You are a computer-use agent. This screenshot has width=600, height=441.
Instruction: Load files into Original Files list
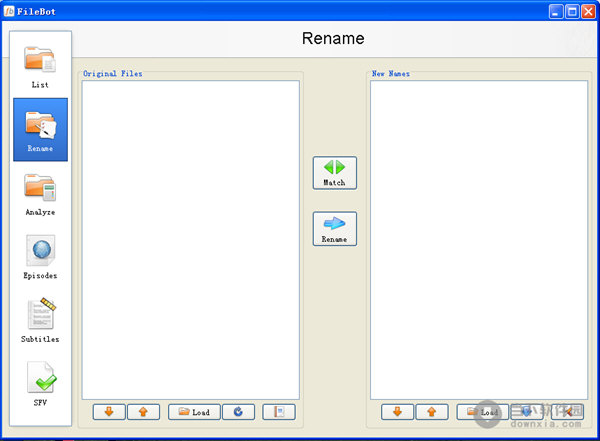(194, 412)
